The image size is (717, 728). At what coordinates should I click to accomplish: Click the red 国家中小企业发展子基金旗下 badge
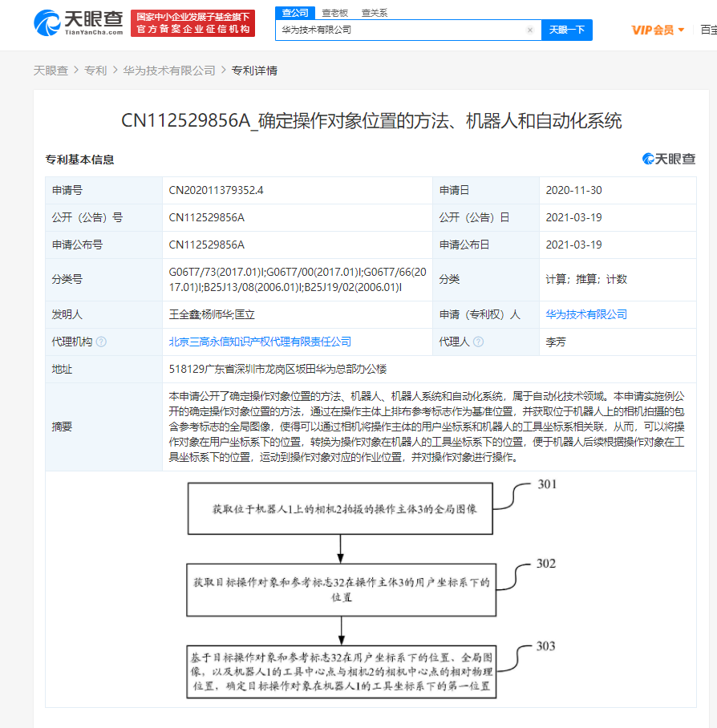(x=192, y=22)
